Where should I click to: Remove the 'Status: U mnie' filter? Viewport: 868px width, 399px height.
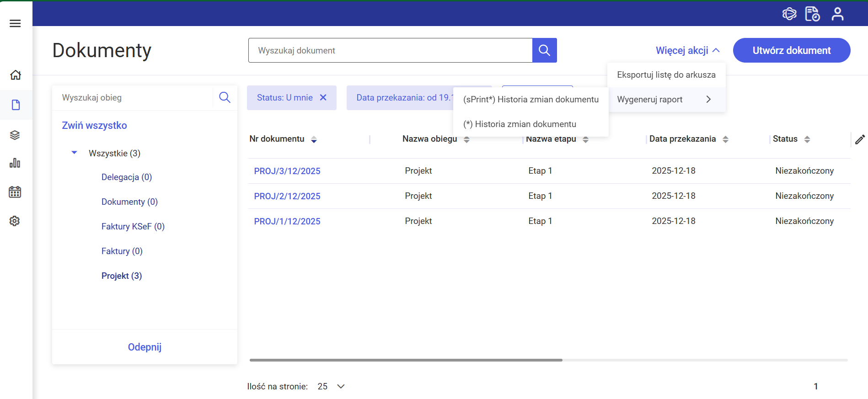click(323, 97)
